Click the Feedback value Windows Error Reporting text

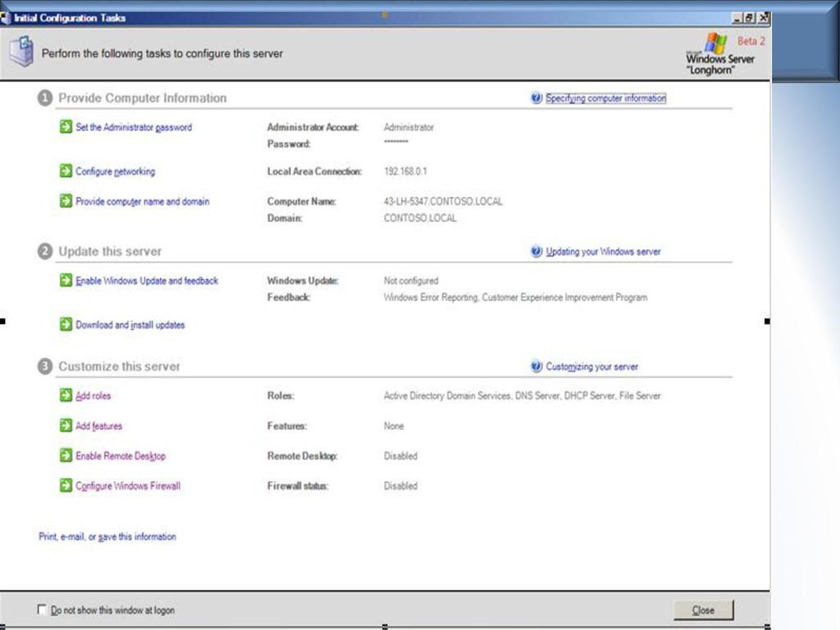pos(515,297)
